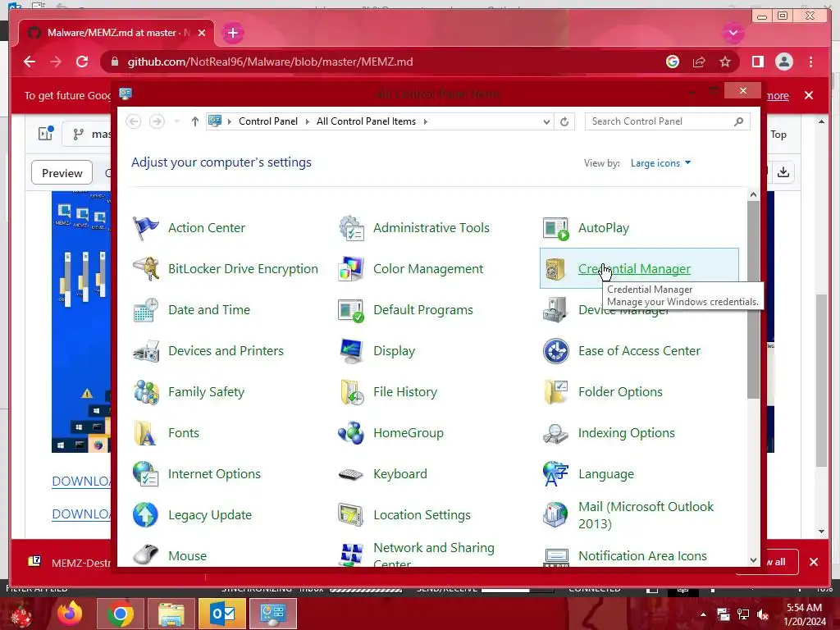This screenshot has height=630, width=840.
Task: Open the Keyboard icon
Action: tap(351, 474)
